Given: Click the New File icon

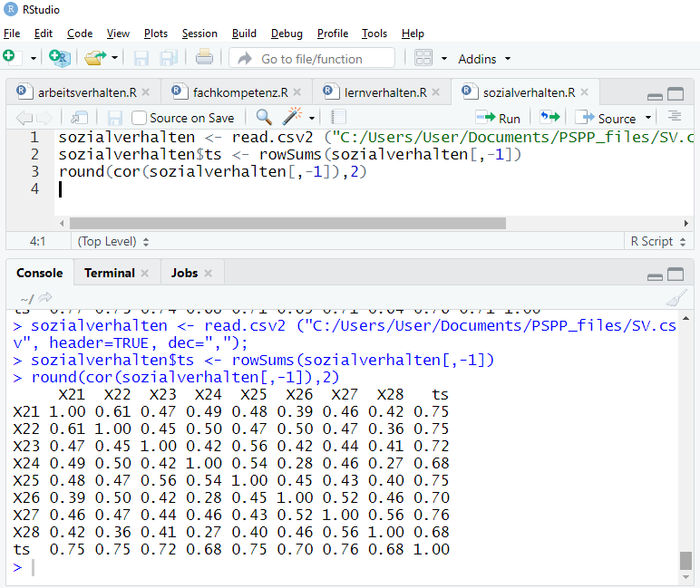Looking at the screenshot, I should pyautogui.click(x=11, y=57).
